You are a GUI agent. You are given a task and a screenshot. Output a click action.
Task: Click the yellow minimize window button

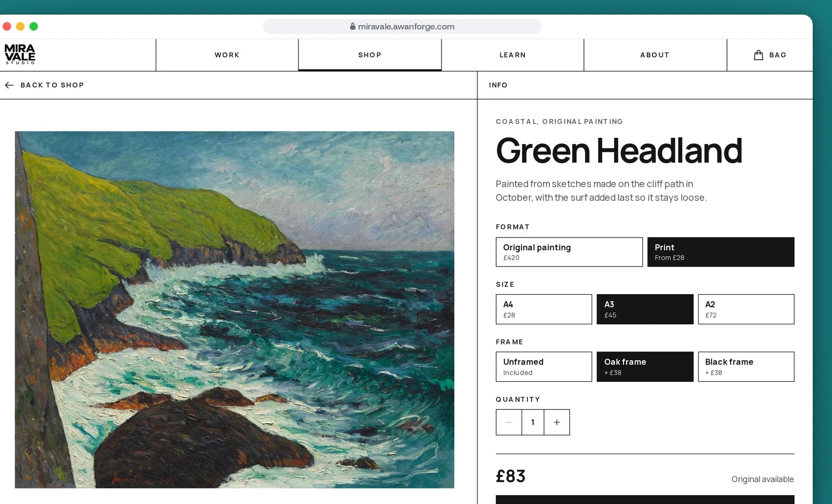[20, 26]
